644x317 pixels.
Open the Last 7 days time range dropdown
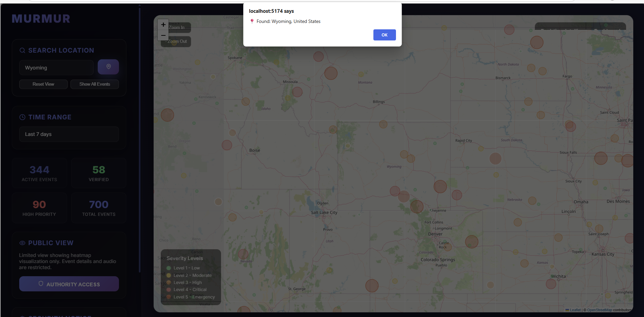coord(69,134)
